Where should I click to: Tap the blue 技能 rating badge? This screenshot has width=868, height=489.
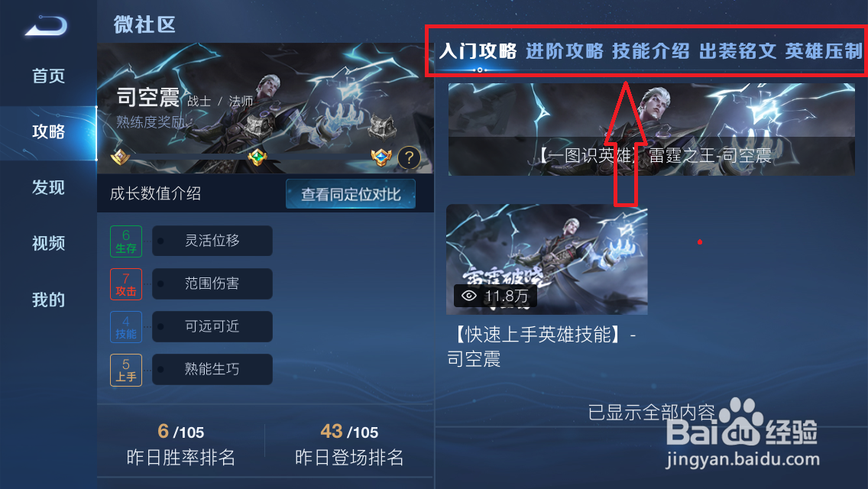(x=126, y=327)
